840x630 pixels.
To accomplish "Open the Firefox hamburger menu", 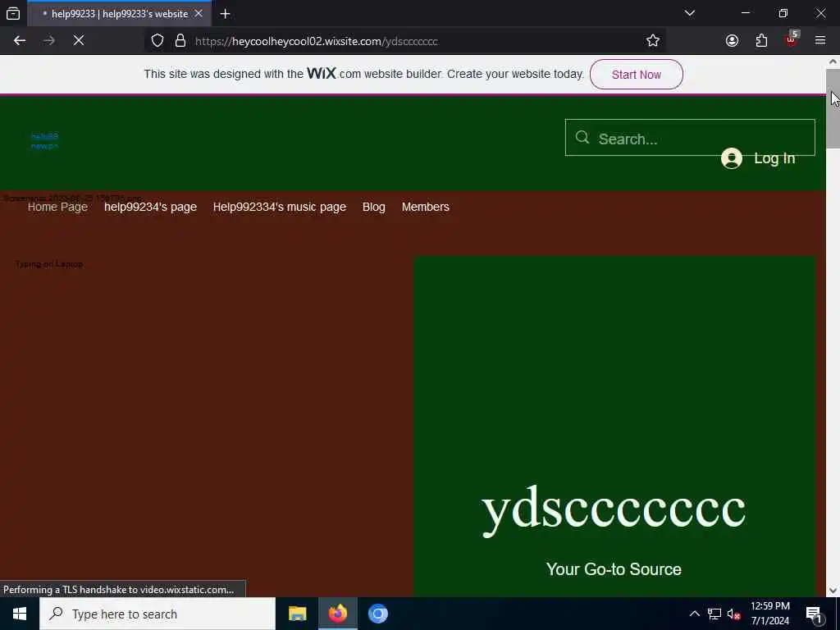I will point(820,41).
